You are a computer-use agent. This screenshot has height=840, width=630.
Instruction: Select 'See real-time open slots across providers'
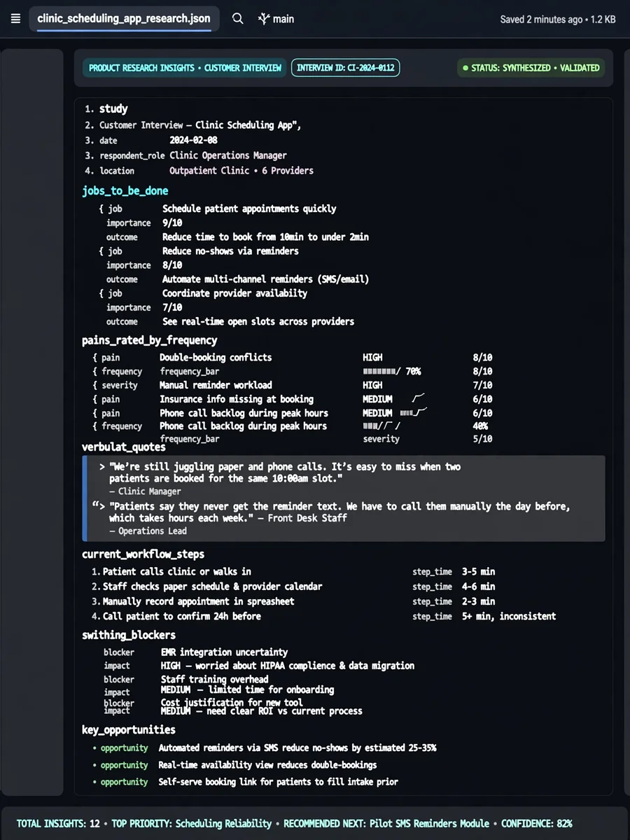(x=258, y=321)
